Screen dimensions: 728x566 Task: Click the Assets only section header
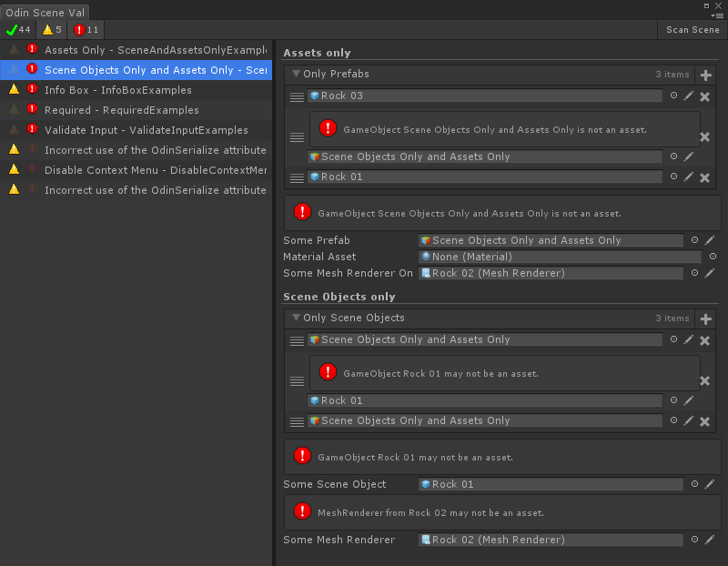click(x=317, y=53)
